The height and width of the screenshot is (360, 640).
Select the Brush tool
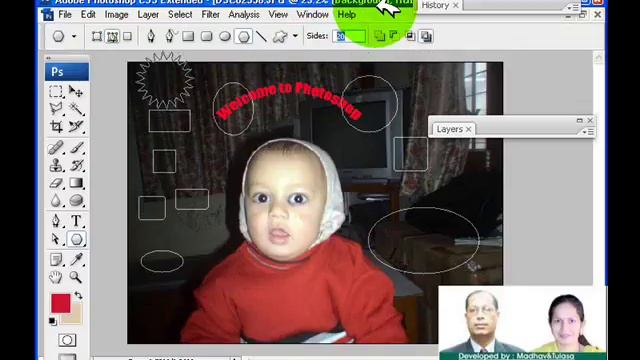coord(76,147)
